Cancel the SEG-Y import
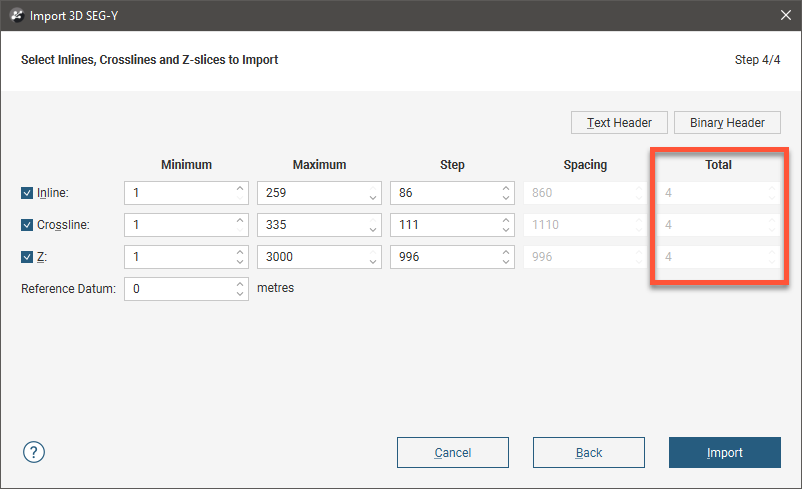 coord(452,453)
